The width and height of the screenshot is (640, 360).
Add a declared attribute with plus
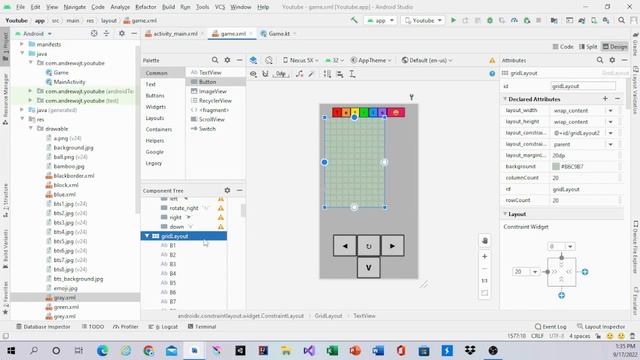[x=605, y=99]
